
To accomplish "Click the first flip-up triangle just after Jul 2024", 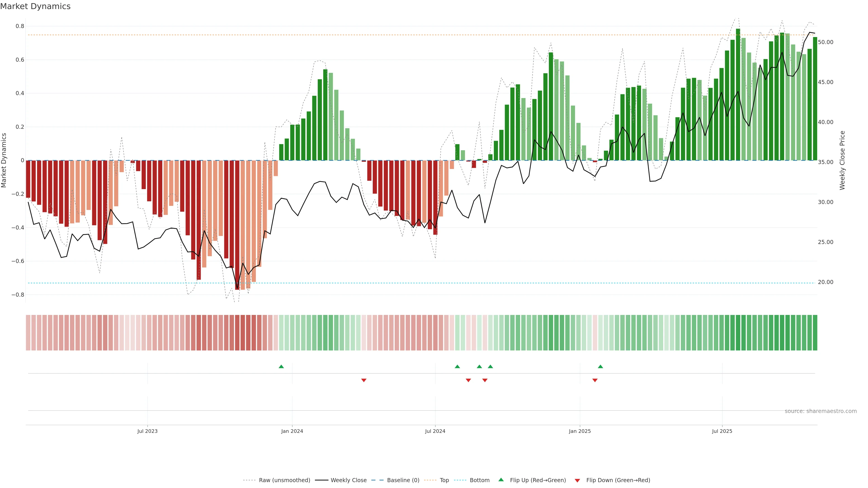I will 457,366.
